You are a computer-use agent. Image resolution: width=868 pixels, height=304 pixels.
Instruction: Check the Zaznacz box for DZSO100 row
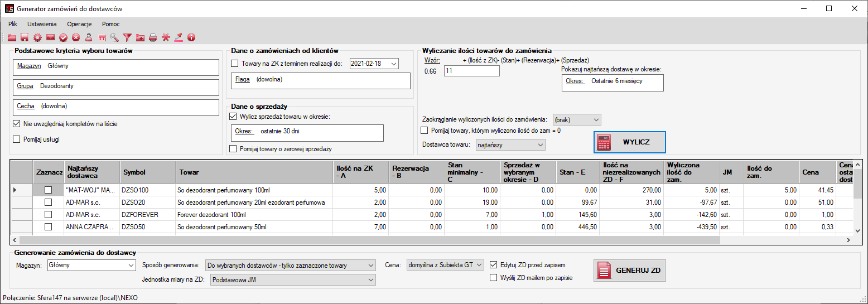pyautogui.click(x=48, y=190)
